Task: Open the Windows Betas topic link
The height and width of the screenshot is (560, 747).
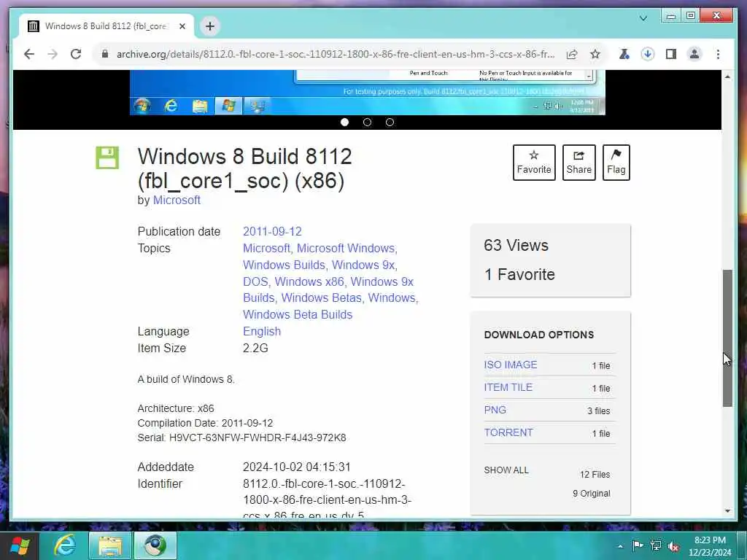Action: 321,297
